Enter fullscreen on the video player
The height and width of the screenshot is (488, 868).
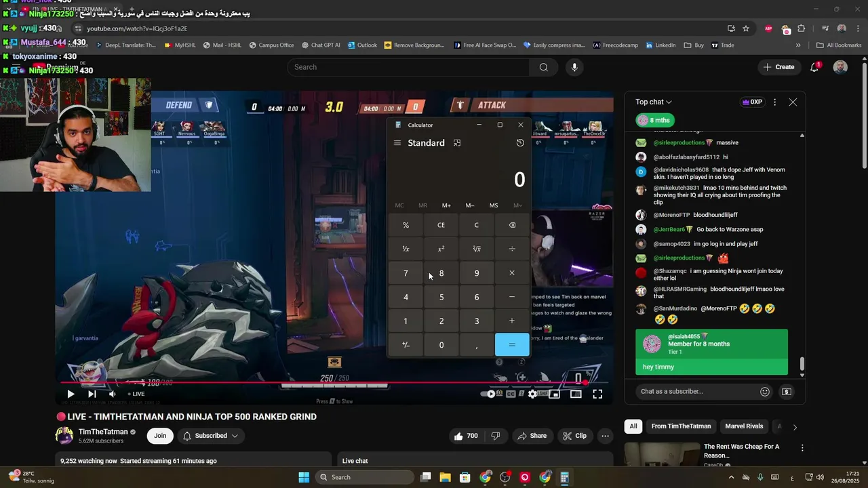point(597,394)
